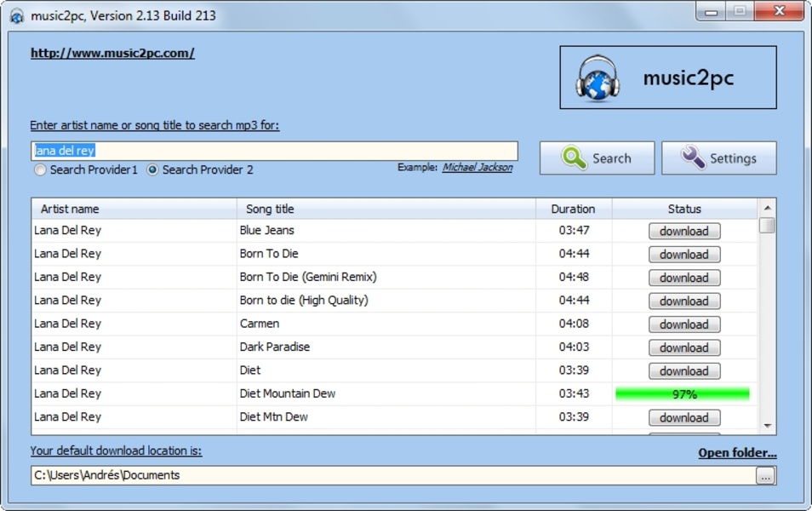Sort results by Duration column header
The height and width of the screenshot is (511, 812).
coord(573,209)
